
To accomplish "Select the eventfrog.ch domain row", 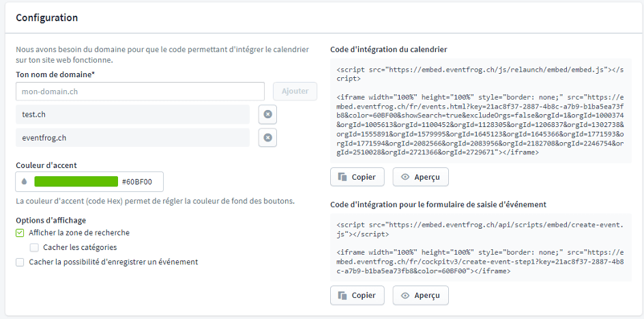I will (x=132, y=138).
